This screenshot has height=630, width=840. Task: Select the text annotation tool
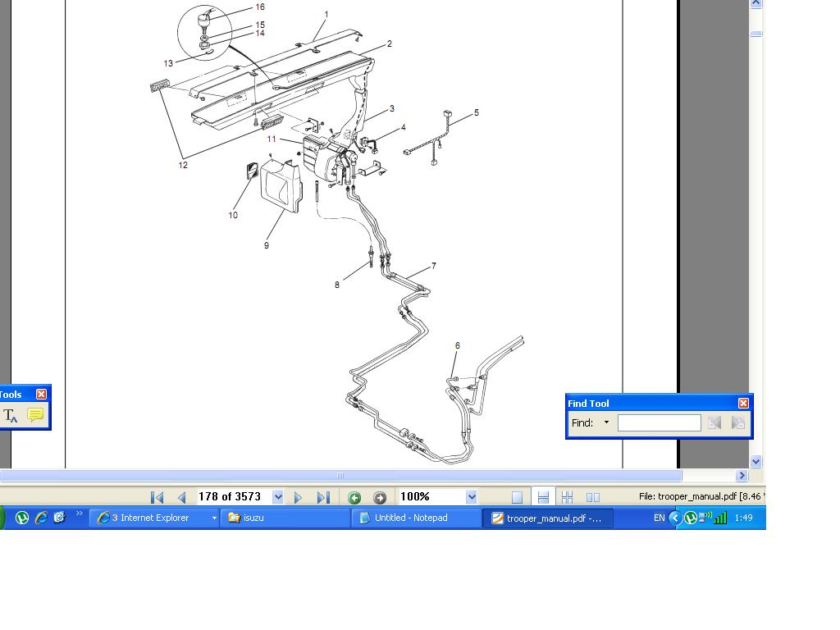click(11, 415)
